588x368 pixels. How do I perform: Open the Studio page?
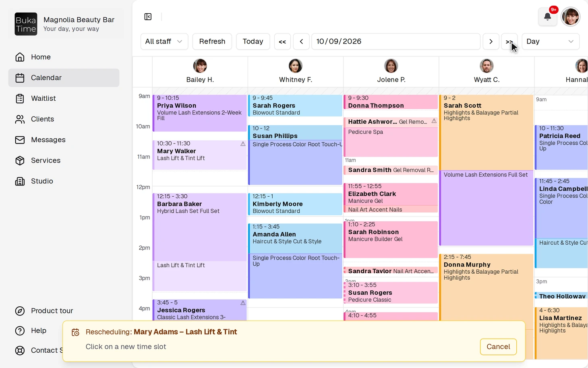(64, 181)
